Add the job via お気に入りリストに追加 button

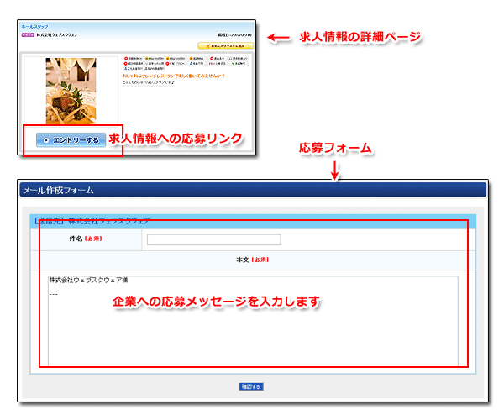pos(226,45)
